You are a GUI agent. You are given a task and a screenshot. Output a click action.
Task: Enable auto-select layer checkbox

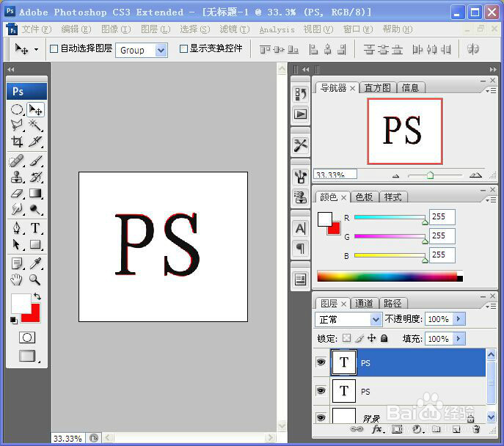click(54, 49)
